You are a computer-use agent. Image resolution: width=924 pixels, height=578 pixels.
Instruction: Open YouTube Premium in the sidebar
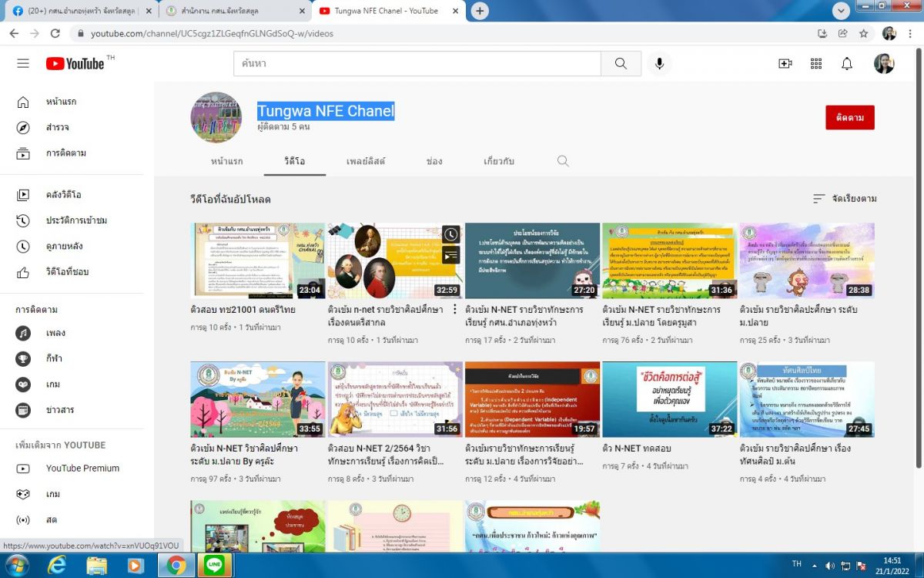82,468
